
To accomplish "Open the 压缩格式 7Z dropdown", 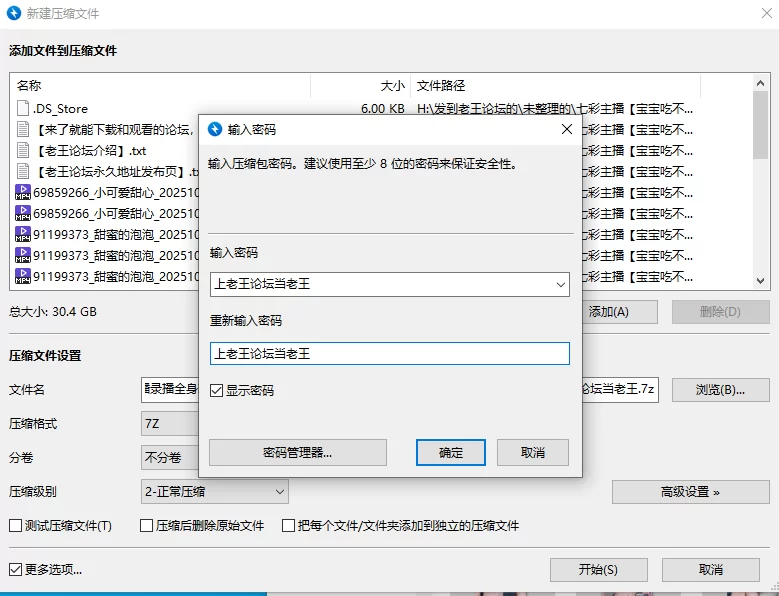I will tap(169, 424).
